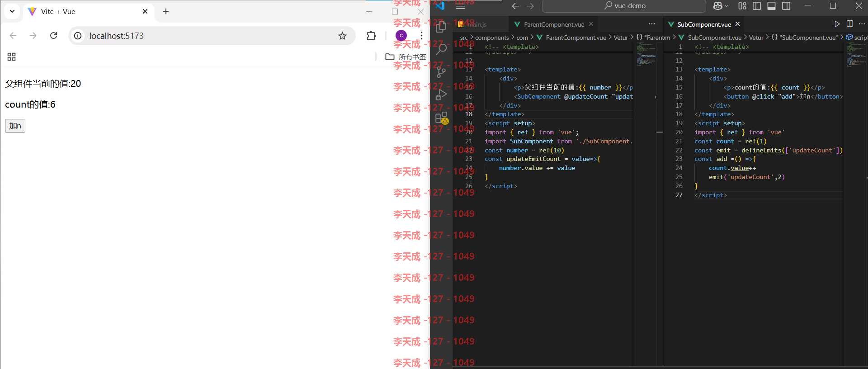Open More Actions for left editor group
The height and width of the screenshot is (369, 868).
(651, 24)
